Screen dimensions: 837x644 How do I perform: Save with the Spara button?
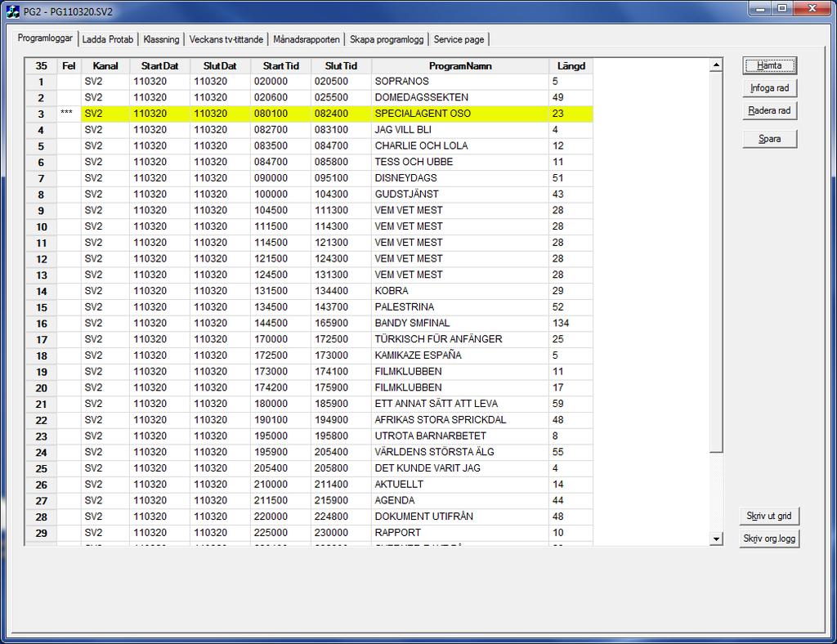(x=769, y=139)
